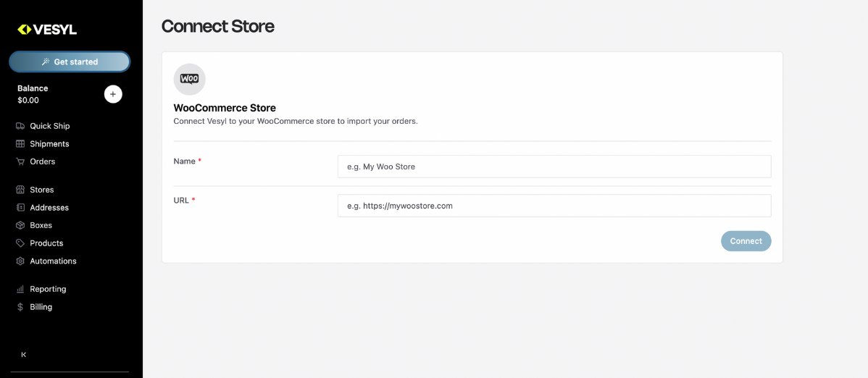
Task: Collapse the sidebar with arrow icon
Action: point(23,355)
